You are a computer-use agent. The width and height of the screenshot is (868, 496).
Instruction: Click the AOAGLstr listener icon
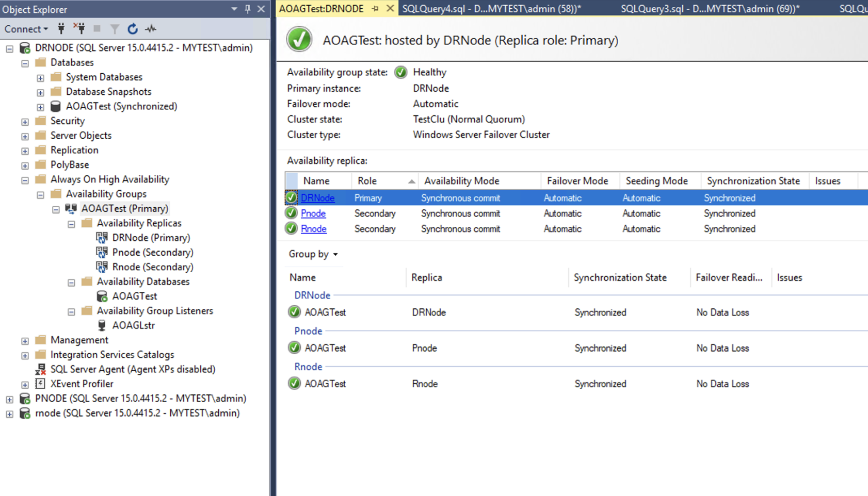(x=101, y=325)
